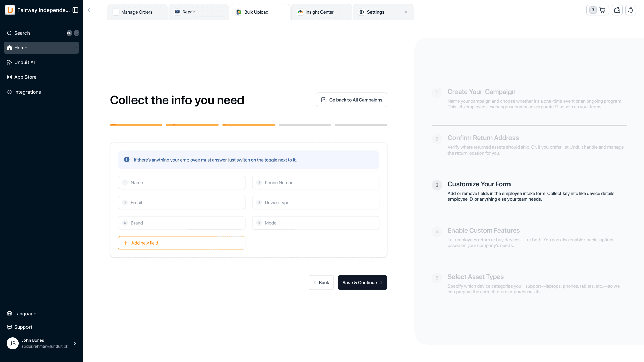Click Save & Continue

tap(362, 282)
